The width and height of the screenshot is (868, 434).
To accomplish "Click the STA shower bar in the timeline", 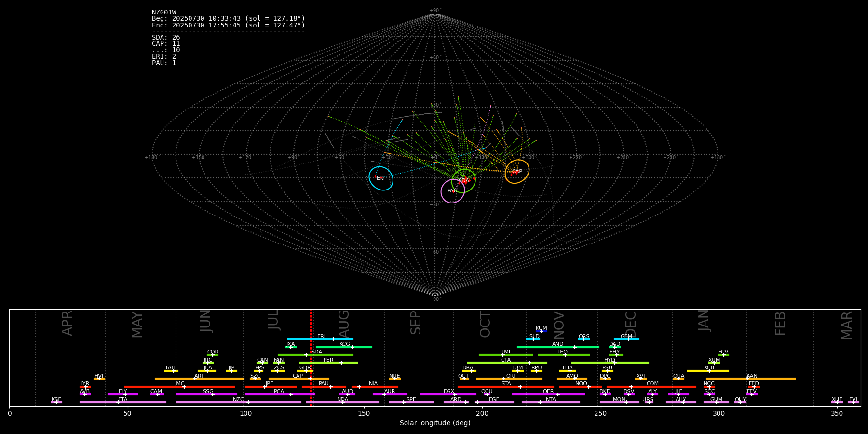I will [506, 387].
